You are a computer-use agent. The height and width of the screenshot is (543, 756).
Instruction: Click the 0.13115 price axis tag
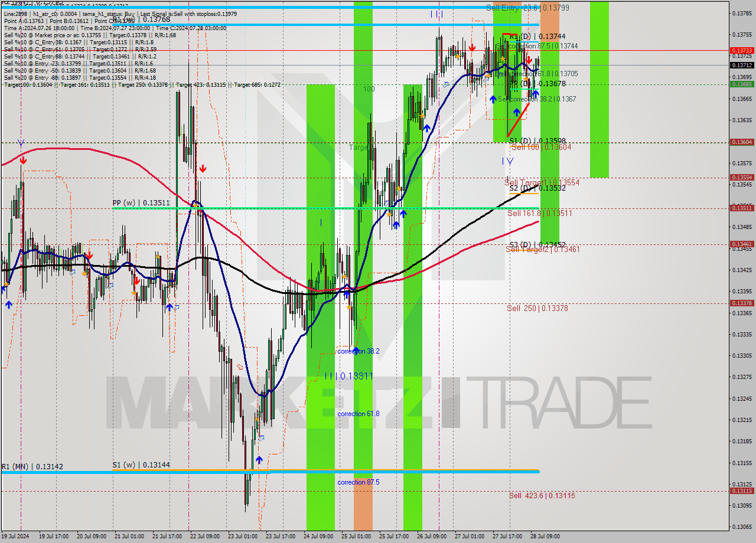pyautogui.click(x=742, y=490)
